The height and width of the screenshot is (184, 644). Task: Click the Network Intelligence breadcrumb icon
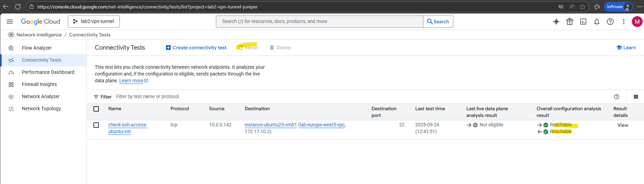[x=11, y=35]
